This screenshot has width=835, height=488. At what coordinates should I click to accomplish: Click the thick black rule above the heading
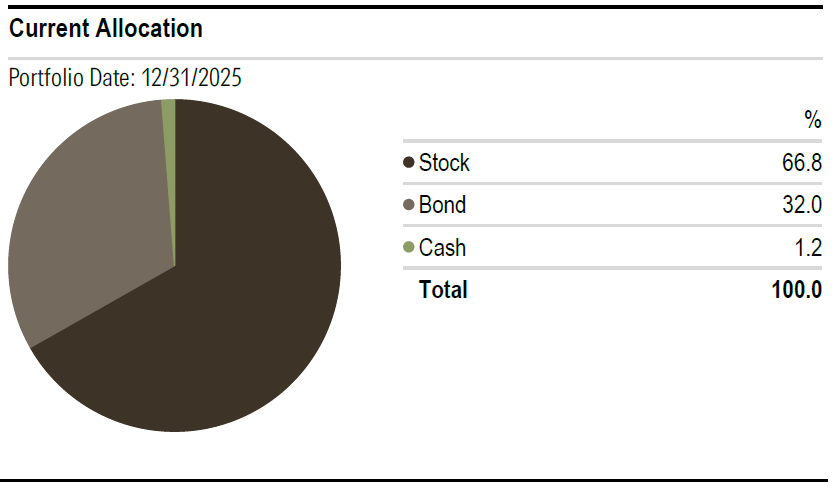pyautogui.click(x=417, y=6)
